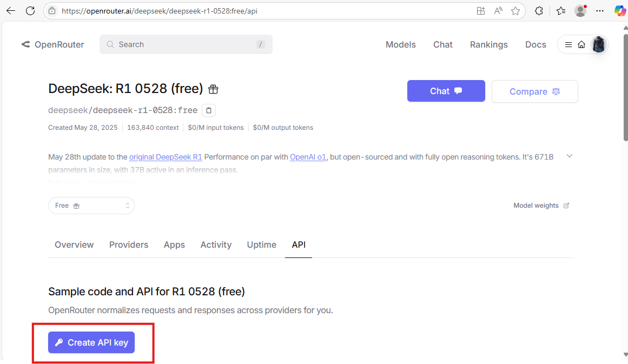
Task: Focus the OpenRouter Search field
Action: click(186, 44)
